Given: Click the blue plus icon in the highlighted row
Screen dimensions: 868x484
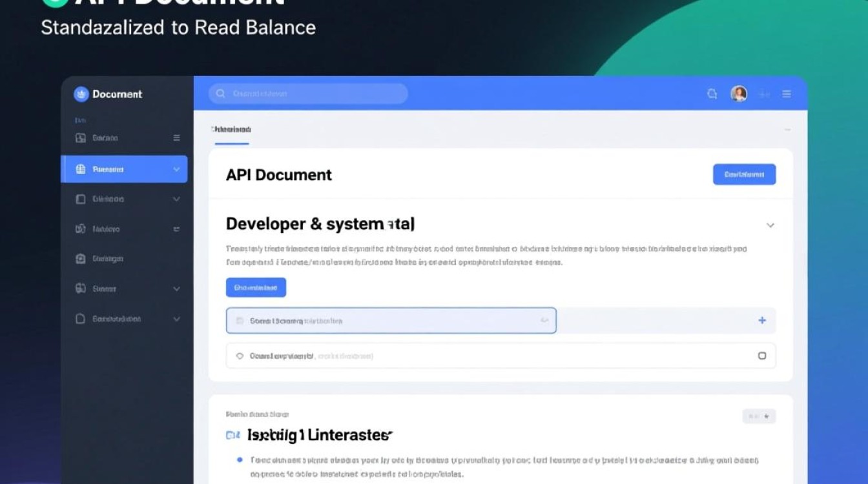Looking at the screenshot, I should (x=762, y=321).
